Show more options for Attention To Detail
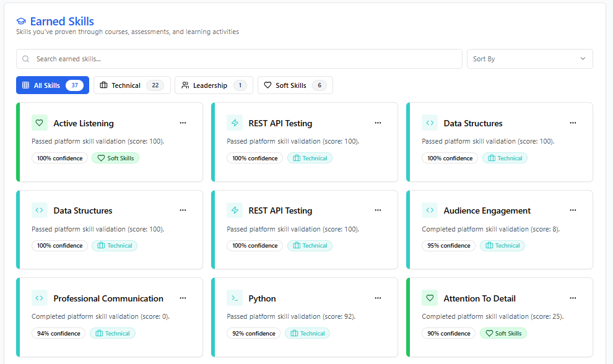This screenshot has height=364, width=613. pos(573,298)
